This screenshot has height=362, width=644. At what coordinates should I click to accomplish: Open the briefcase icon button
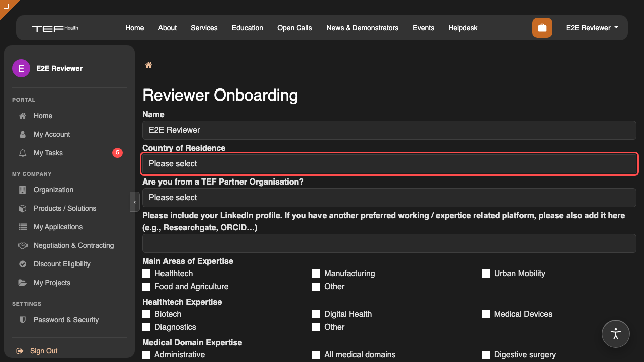[x=542, y=28]
